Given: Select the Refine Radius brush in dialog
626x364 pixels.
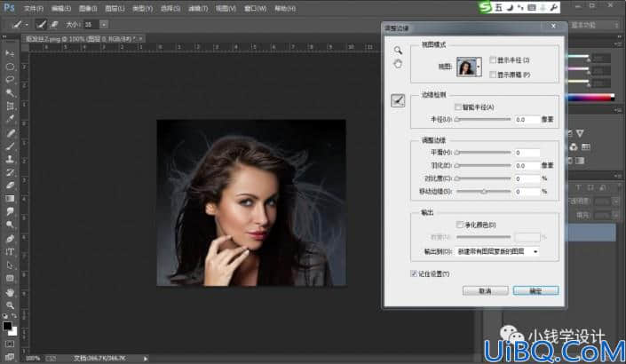Looking at the screenshot, I should (x=398, y=100).
